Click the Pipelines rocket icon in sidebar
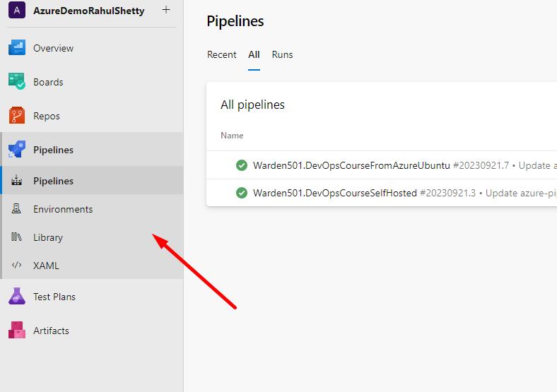The height and width of the screenshot is (392, 557). point(17,149)
